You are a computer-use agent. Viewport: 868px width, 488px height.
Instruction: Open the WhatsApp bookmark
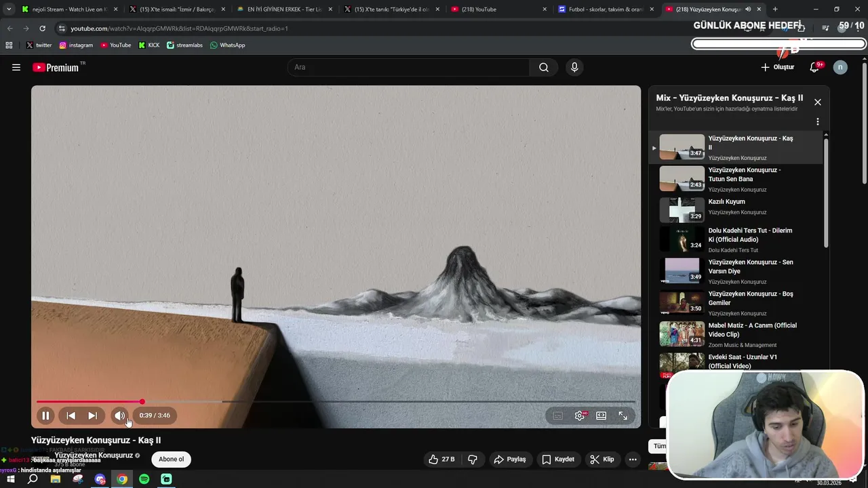pos(228,45)
